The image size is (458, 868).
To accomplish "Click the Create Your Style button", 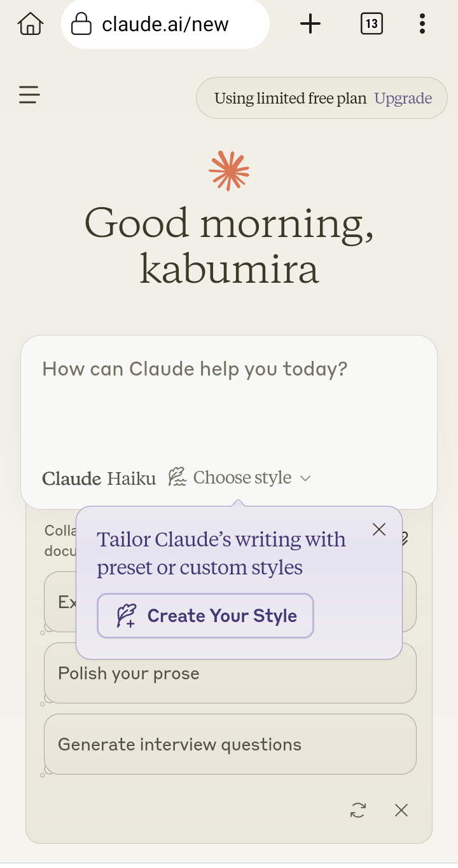I will (x=205, y=616).
